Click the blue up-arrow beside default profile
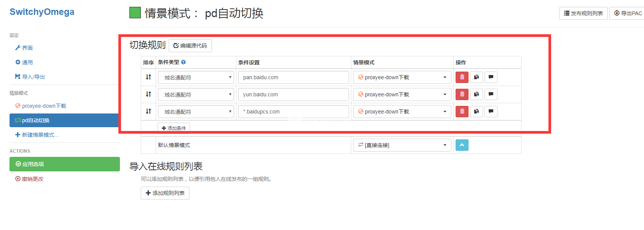The height and width of the screenshot is (230, 644). tap(462, 145)
